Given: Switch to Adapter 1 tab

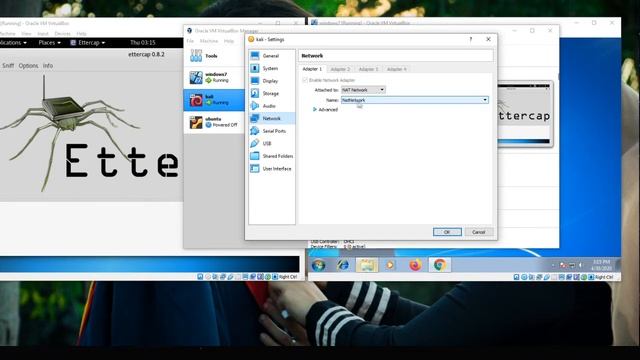Looking at the screenshot, I should [312, 69].
